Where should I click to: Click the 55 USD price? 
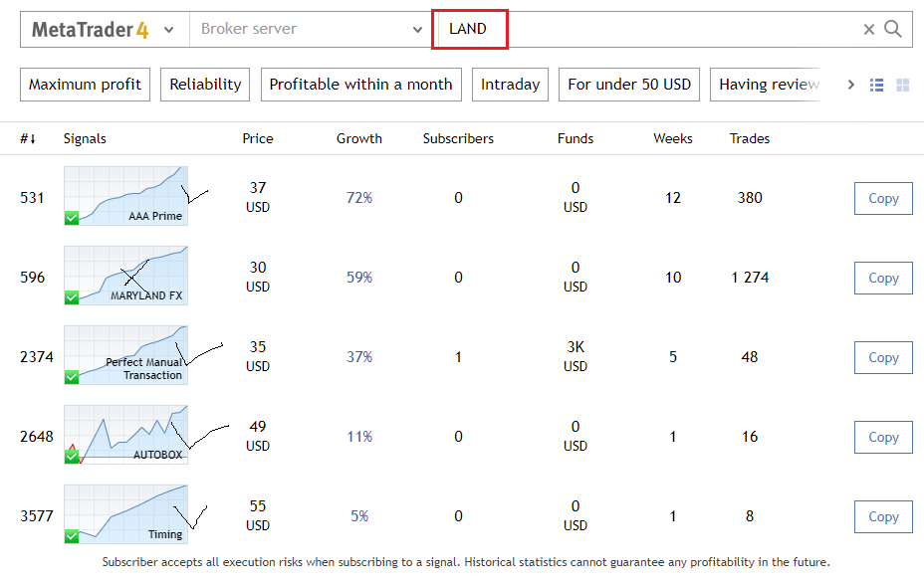pyautogui.click(x=258, y=515)
